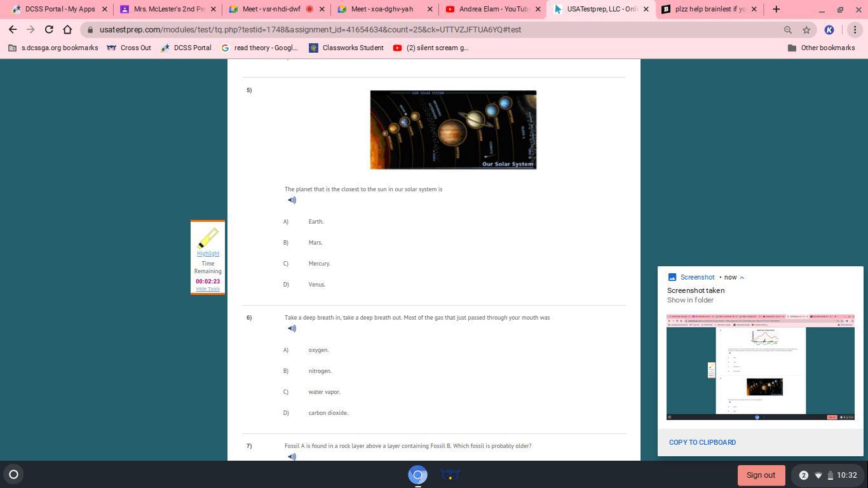The image size is (868, 488).
Task: Open the ChromeOS launcher circle
Action: 13,474
